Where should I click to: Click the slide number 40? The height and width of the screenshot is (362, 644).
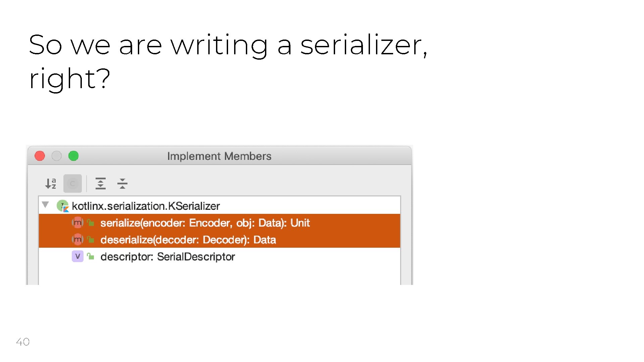(23, 342)
